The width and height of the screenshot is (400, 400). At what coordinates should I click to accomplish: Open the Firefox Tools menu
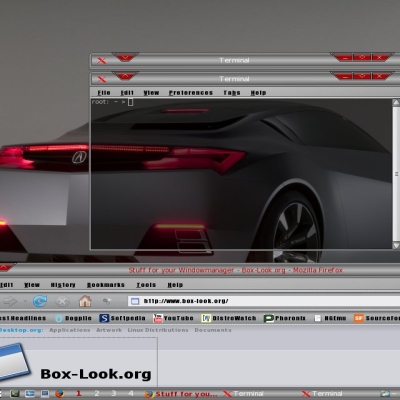146,285
